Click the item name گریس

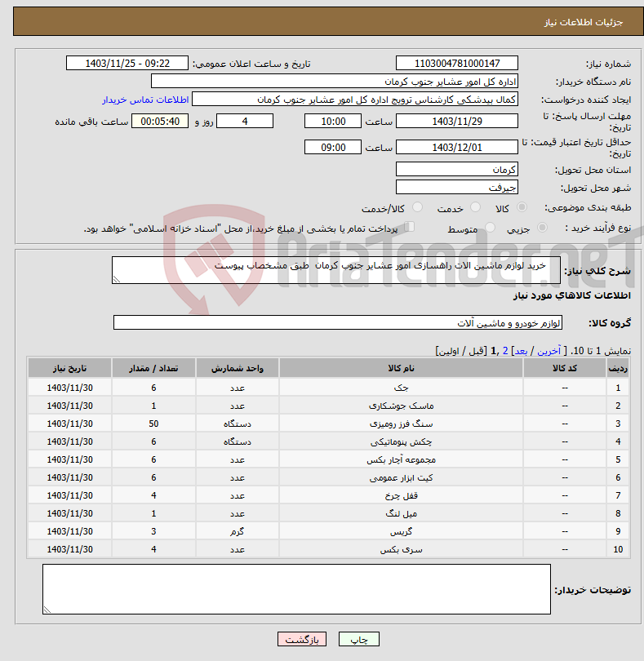coord(401,531)
